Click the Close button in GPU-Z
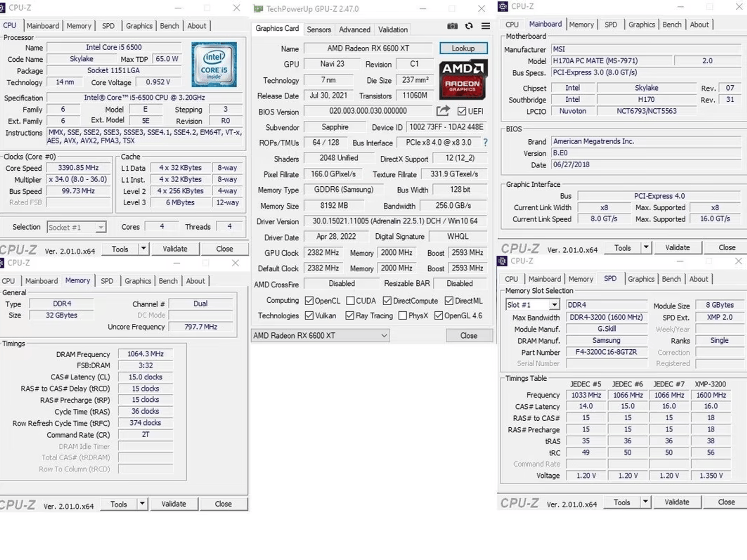The height and width of the screenshot is (560, 747). 469,335
